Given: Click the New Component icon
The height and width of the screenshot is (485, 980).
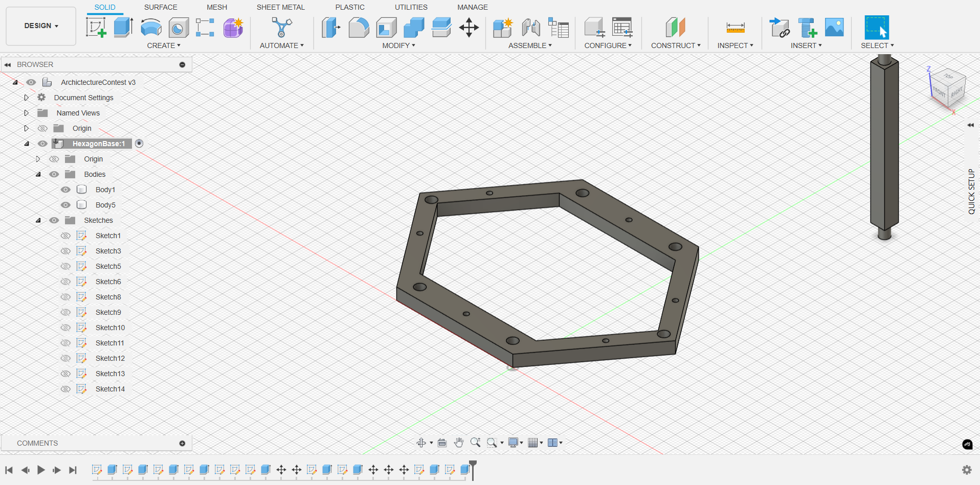Looking at the screenshot, I should coord(503,28).
